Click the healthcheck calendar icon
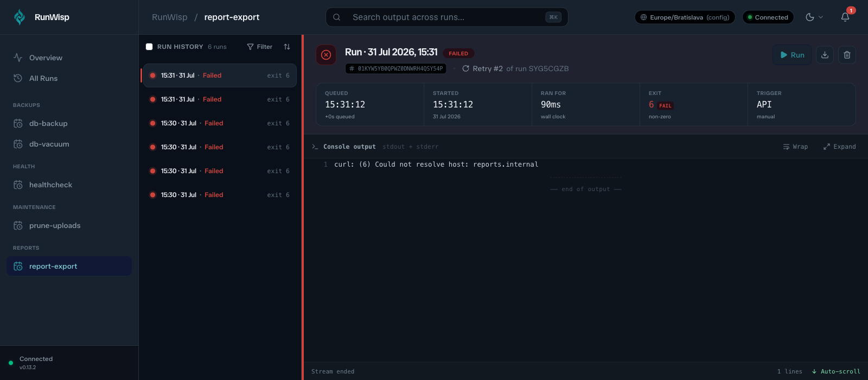This screenshot has height=380, width=868. (18, 185)
